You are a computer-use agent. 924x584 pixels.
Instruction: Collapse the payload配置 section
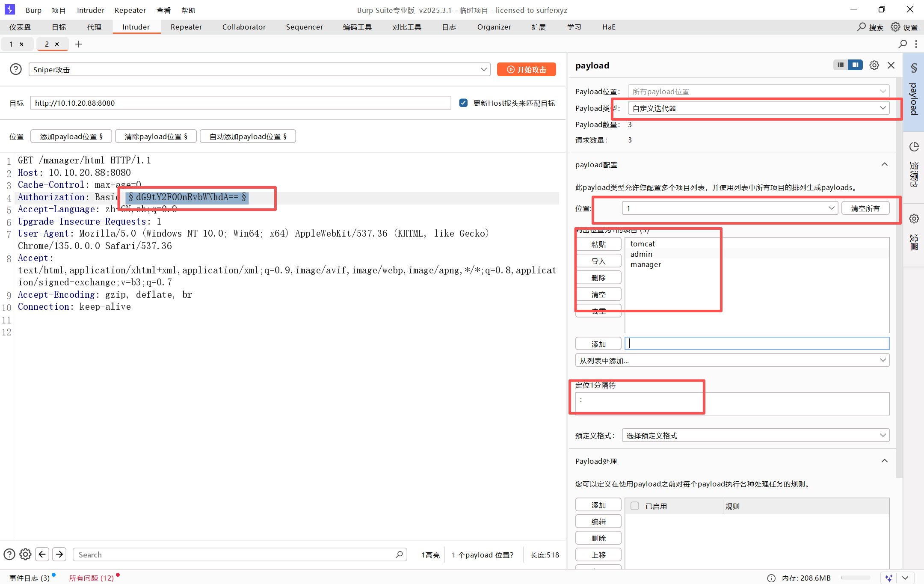click(885, 165)
